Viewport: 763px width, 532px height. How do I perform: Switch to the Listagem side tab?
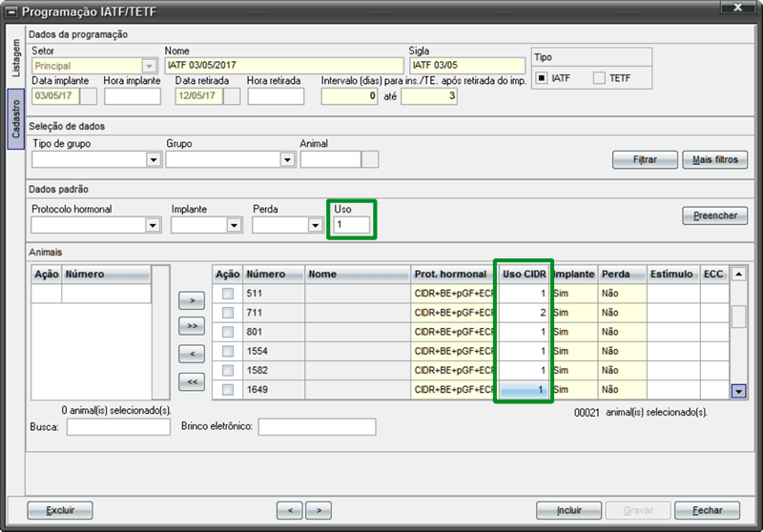click(16, 58)
